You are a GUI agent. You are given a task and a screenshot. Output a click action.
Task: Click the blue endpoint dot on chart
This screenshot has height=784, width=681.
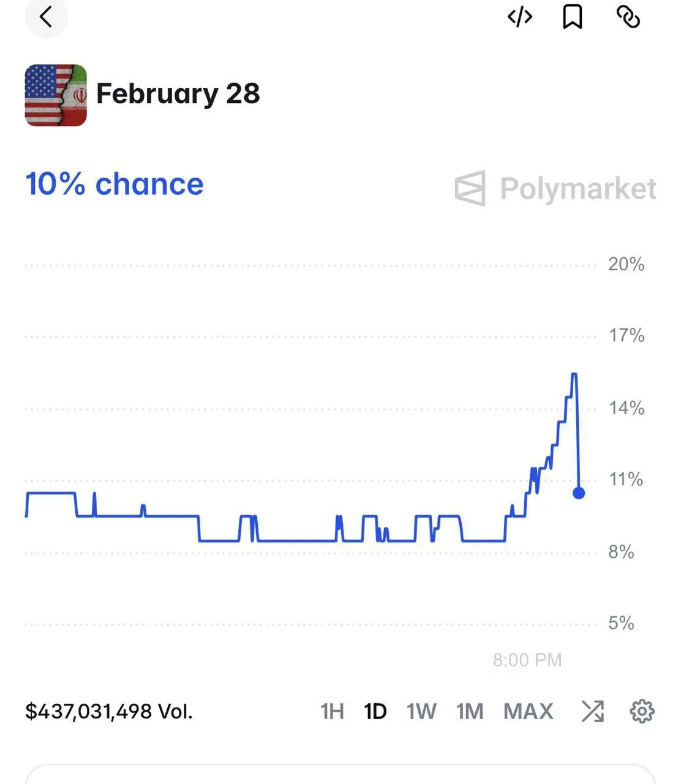pyautogui.click(x=579, y=492)
